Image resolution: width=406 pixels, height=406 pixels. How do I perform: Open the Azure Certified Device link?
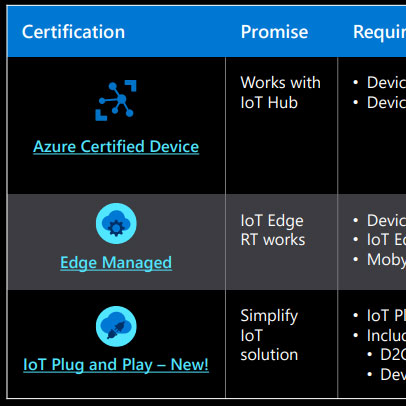point(116,147)
